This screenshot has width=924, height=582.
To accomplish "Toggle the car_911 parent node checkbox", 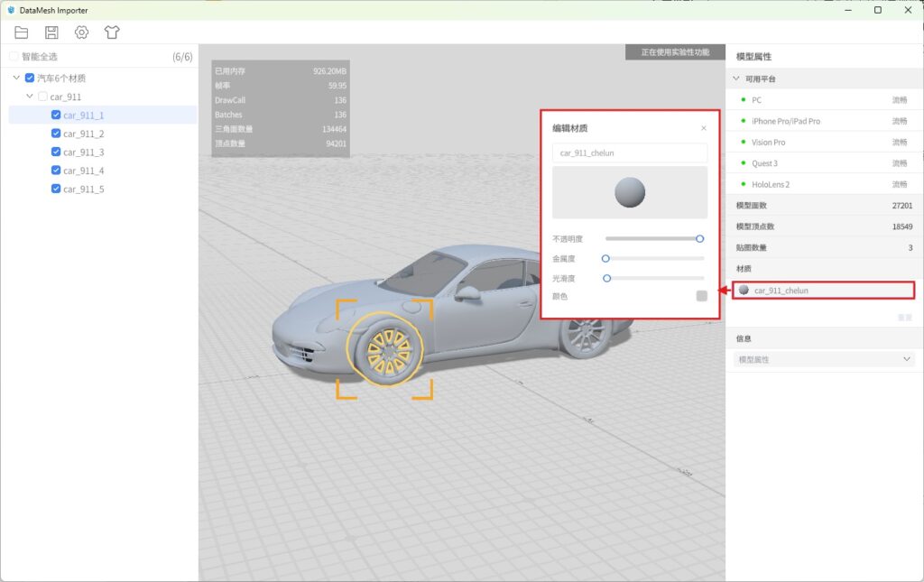I will point(42,97).
